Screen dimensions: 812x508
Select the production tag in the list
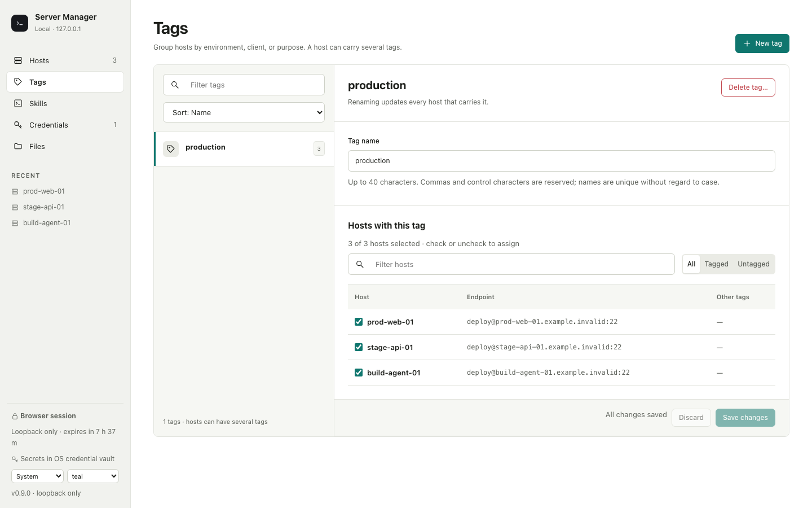244,149
